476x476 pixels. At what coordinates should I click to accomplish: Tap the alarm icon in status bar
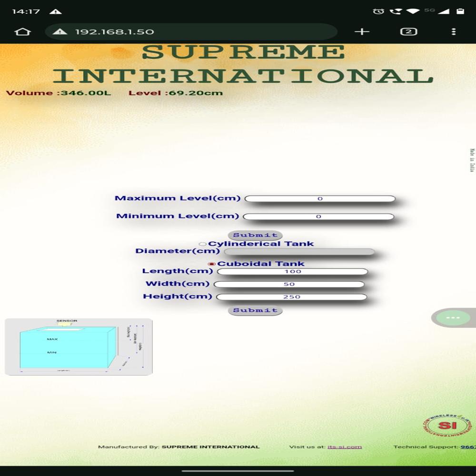click(378, 11)
